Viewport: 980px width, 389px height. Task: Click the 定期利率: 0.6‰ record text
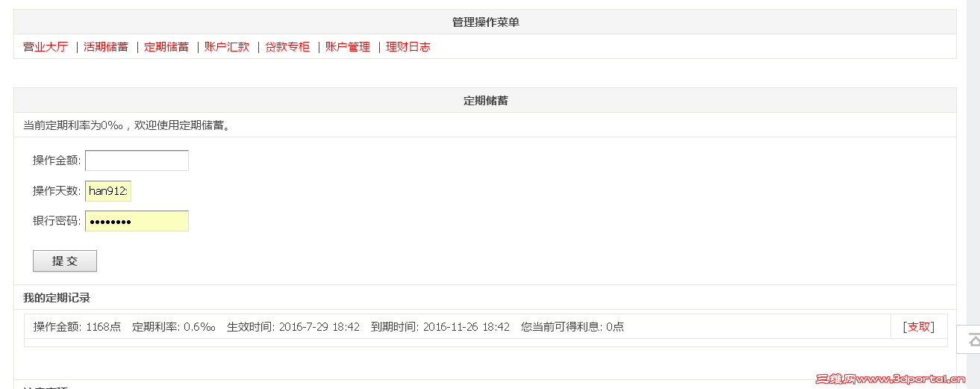pyautogui.click(x=174, y=326)
